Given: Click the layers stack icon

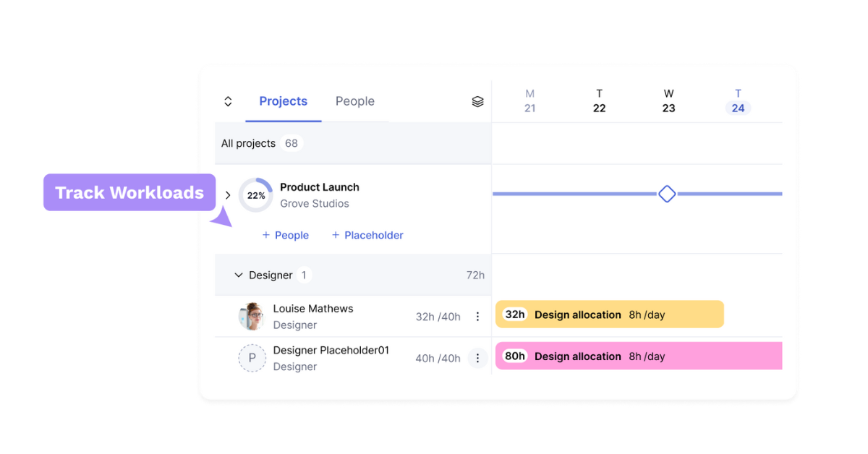Looking at the screenshot, I should pyautogui.click(x=477, y=102).
